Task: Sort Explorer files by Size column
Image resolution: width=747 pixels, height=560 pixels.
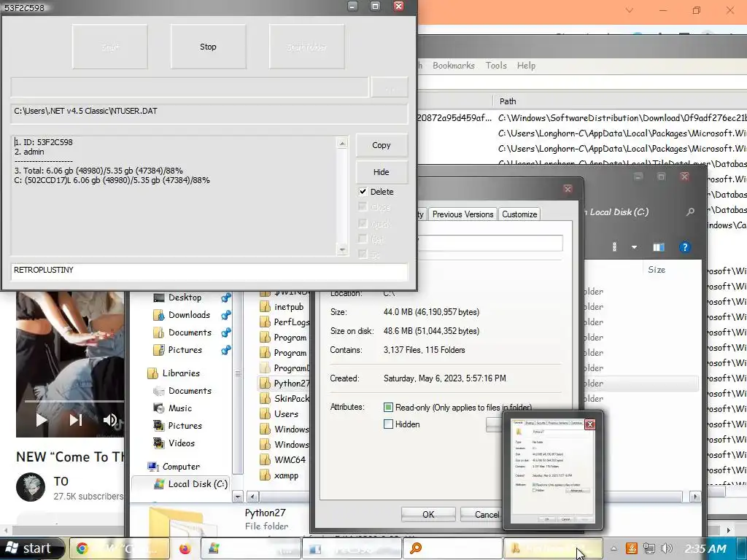Action: 657,270
